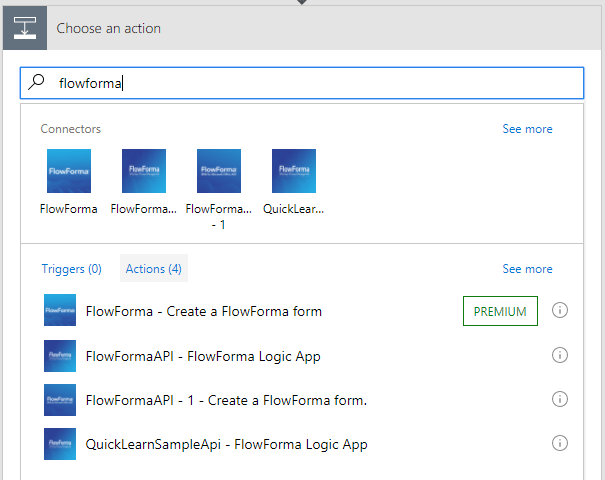The image size is (605, 480).
Task: Click icon beside FlowForma - Create a FlowForma form
Action: tap(60, 310)
